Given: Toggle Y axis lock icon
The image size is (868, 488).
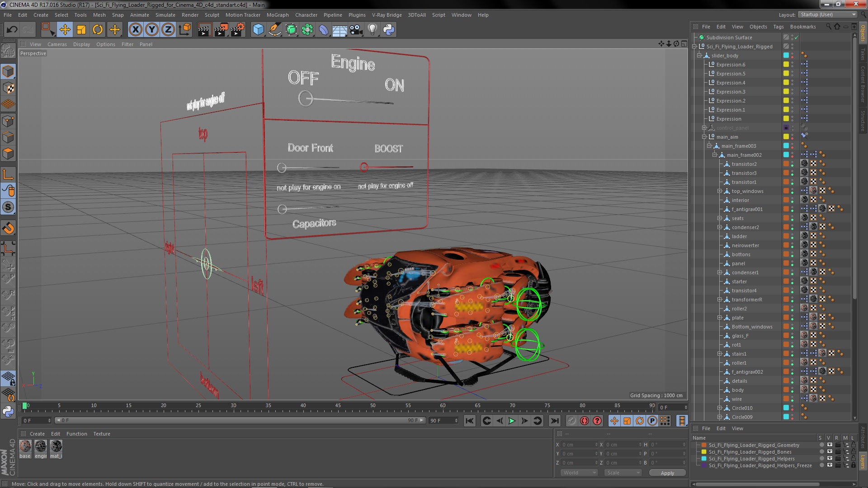Looking at the screenshot, I should tap(152, 30).
